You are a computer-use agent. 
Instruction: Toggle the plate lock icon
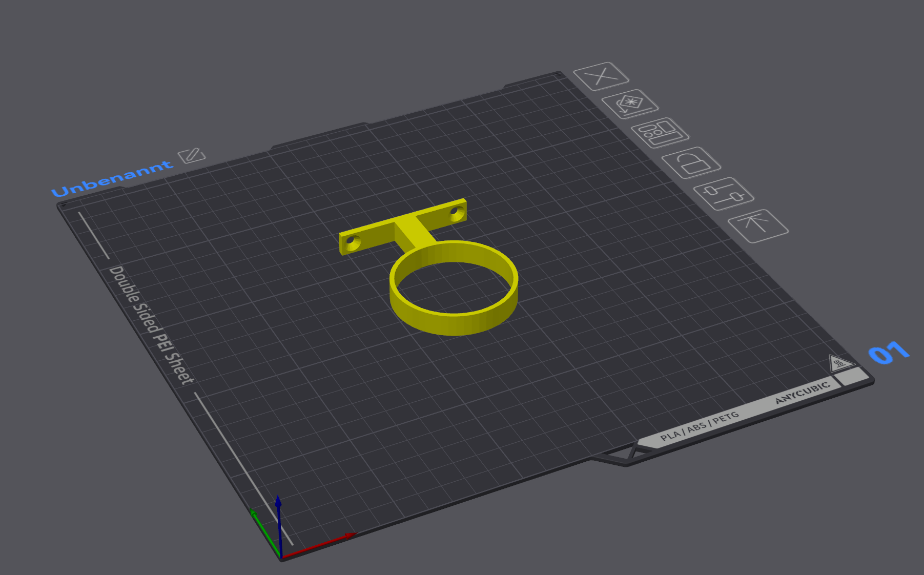(x=691, y=163)
